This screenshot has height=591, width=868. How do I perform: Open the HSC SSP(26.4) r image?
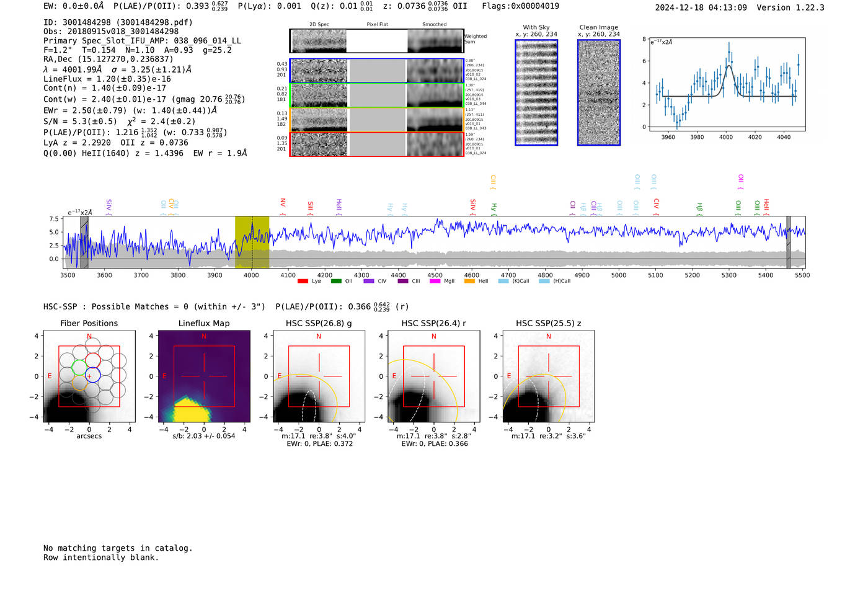pyautogui.click(x=434, y=376)
